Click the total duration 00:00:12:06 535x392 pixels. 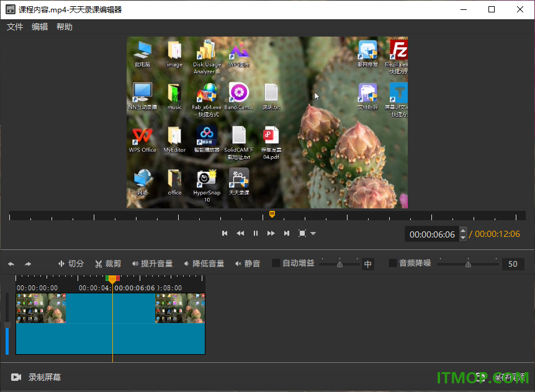point(498,234)
